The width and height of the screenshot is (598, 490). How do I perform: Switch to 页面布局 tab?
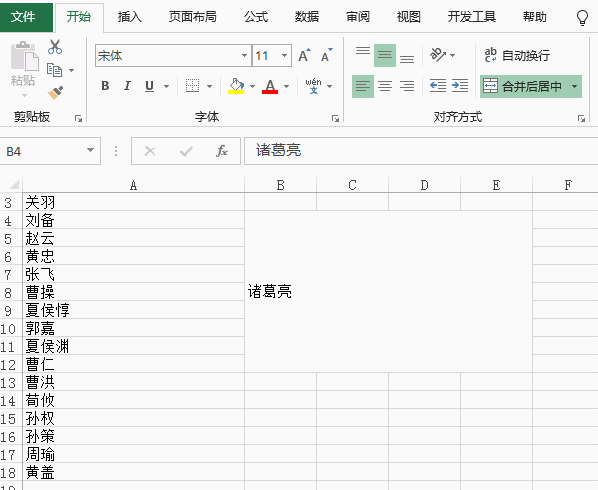[193, 17]
